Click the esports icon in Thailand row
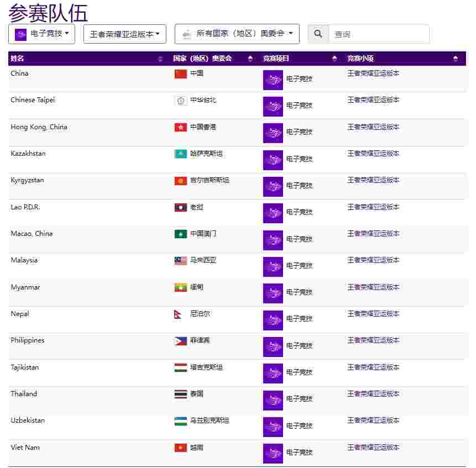 [273, 401]
